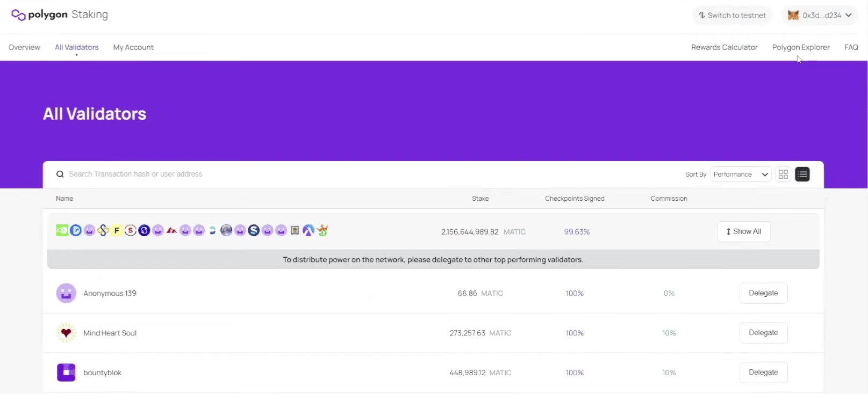Open the Polygon Explorer link
The height and width of the screenshot is (394, 868).
[801, 47]
